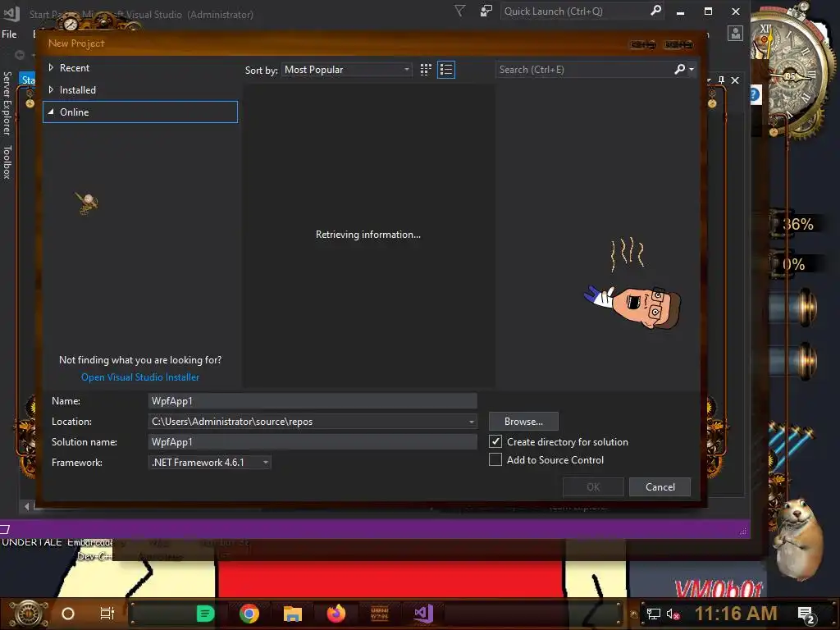Launch the green chat app on taskbar
The height and width of the screenshot is (630, 840).
206,614
